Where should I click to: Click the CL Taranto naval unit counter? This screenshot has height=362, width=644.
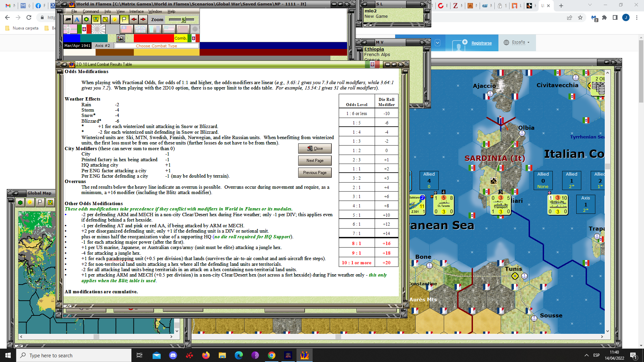pyautogui.click(x=444, y=205)
